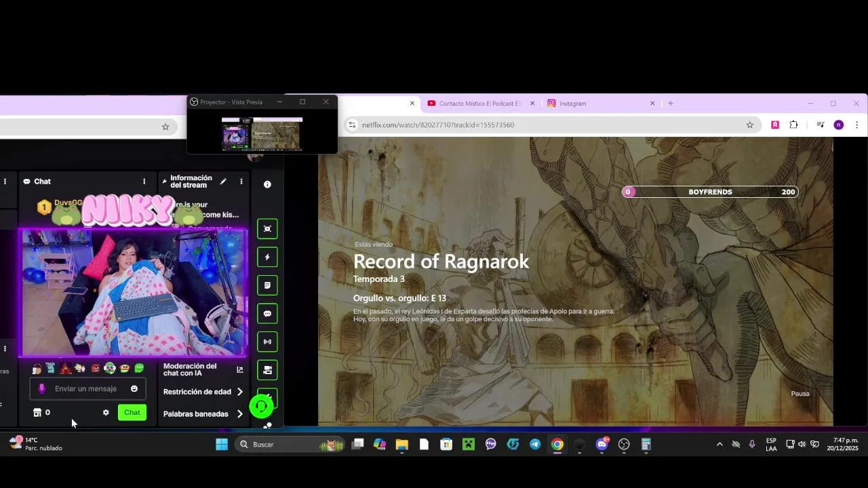Open the Chrome profile avatar

[839, 125]
